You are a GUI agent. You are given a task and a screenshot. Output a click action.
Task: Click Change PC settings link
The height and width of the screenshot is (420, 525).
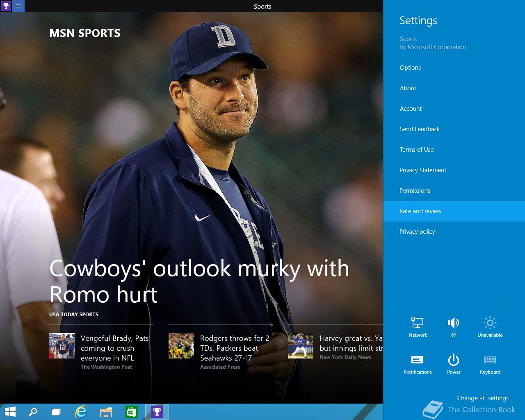click(x=483, y=398)
